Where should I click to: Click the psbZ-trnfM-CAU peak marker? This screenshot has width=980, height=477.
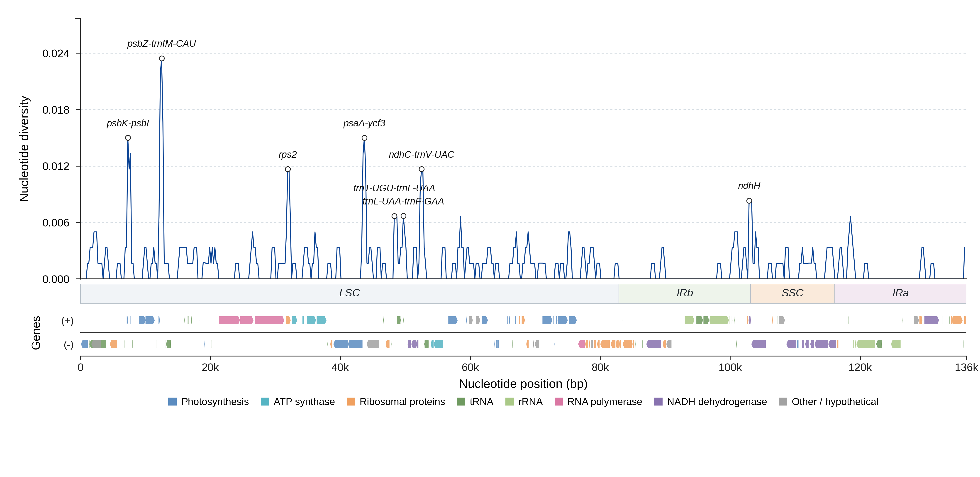(x=162, y=59)
